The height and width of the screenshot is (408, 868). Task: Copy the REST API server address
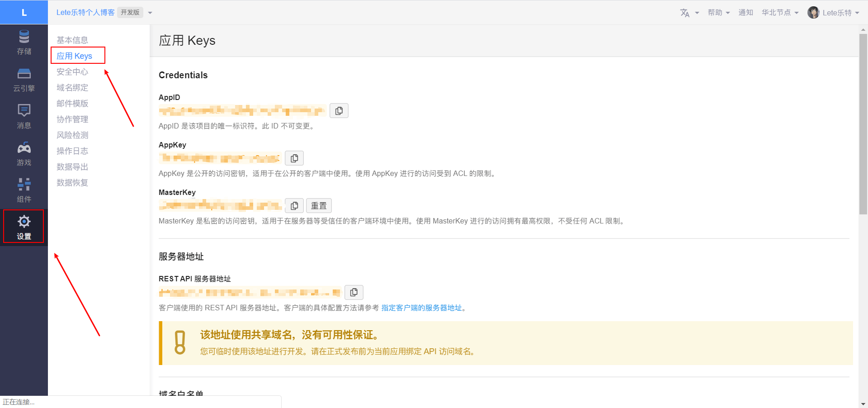(354, 293)
